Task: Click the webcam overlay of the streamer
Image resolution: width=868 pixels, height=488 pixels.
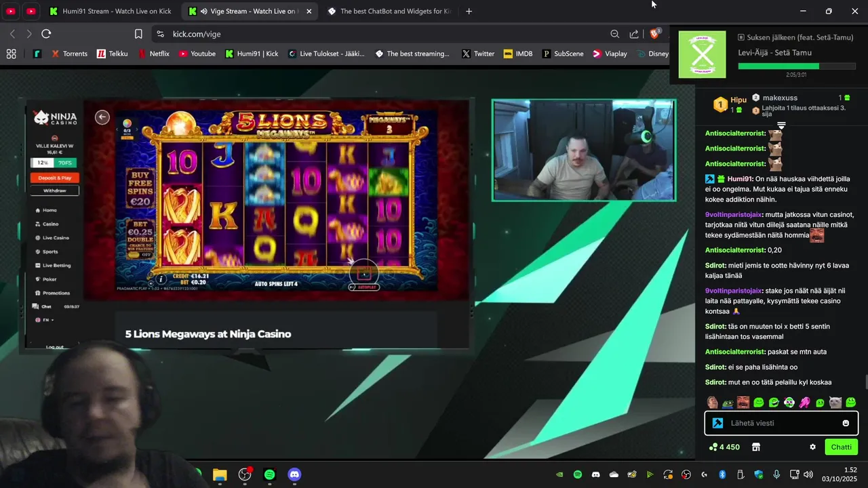Action: pyautogui.click(x=584, y=150)
